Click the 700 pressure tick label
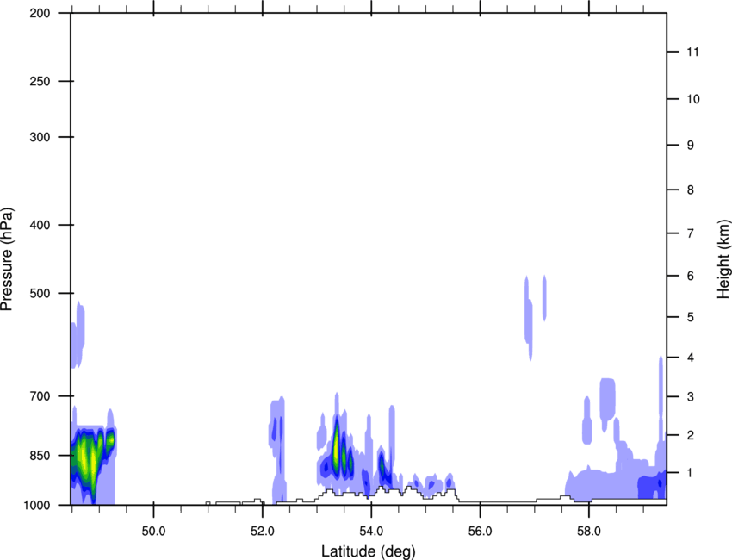The width and height of the screenshot is (732, 560). (x=40, y=396)
